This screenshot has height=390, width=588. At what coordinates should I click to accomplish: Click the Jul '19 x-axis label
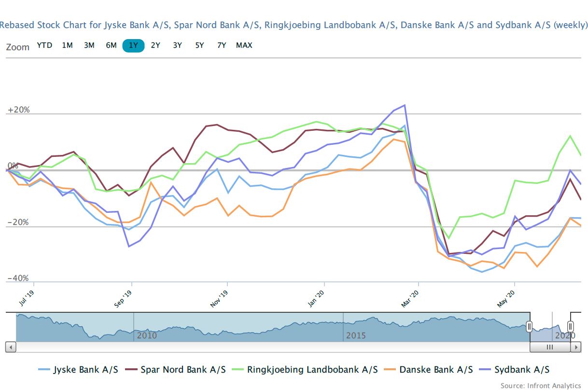pos(27,298)
